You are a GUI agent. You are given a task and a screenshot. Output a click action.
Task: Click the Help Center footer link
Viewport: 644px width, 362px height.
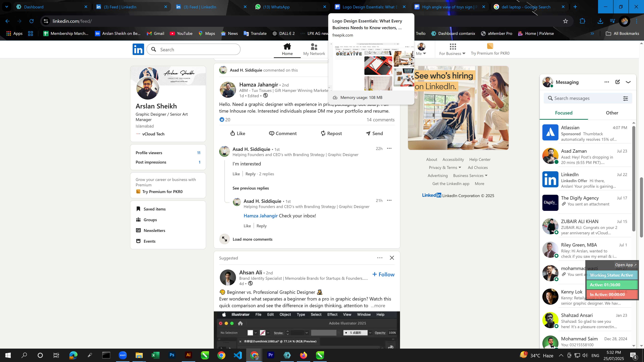[480, 160]
